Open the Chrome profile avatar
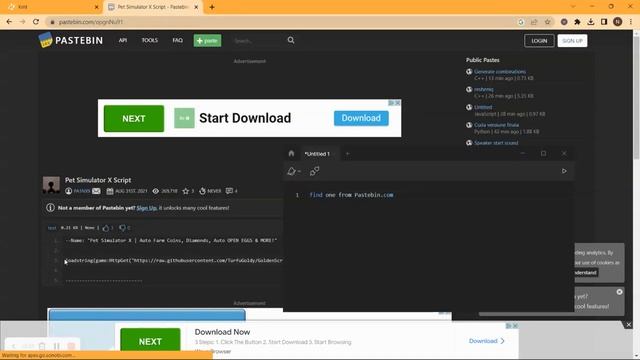The height and width of the screenshot is (360, 640). [x=618, y=22]
